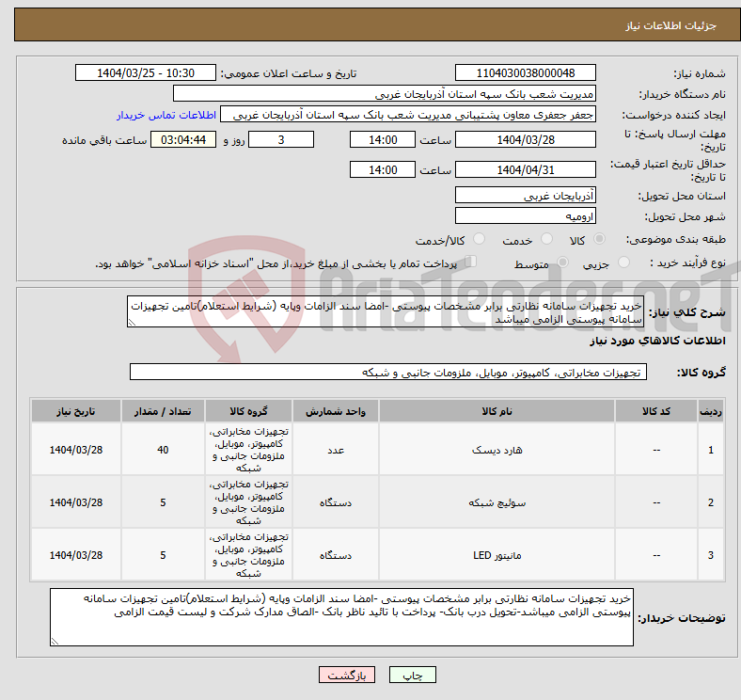The width and height of the screenshot is (741, 700).
Task: Click the شرح کلی نیاز text area
Action: (x=386, y=311)
